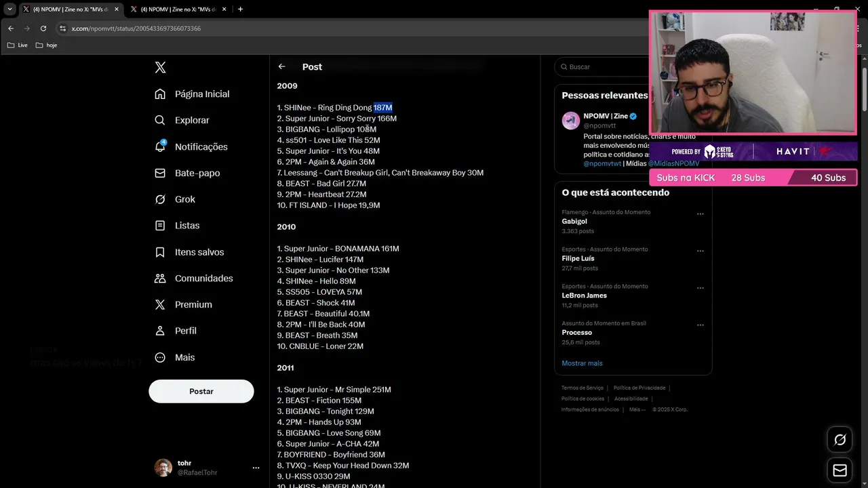Open the Itens salvos bookmark icon
Viewport: 868px width, 488px height.
(160, 251)
